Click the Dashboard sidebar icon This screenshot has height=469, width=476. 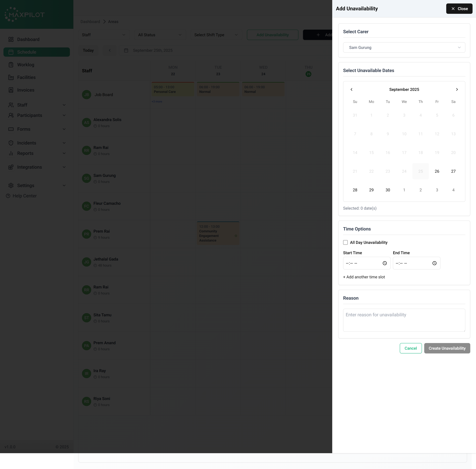coord(11,39)
